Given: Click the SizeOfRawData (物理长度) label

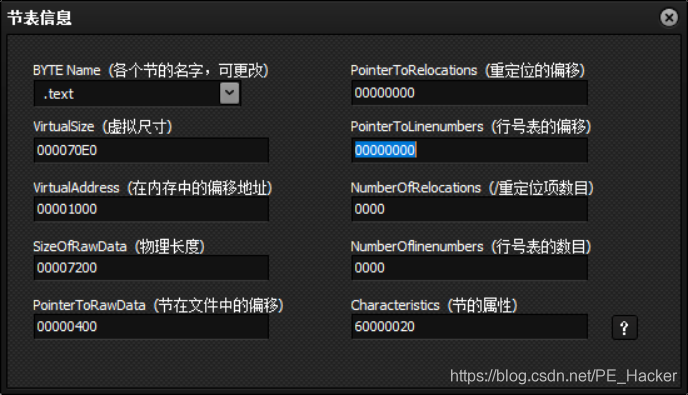Looking at the screenshot, I should coord(119,247).
